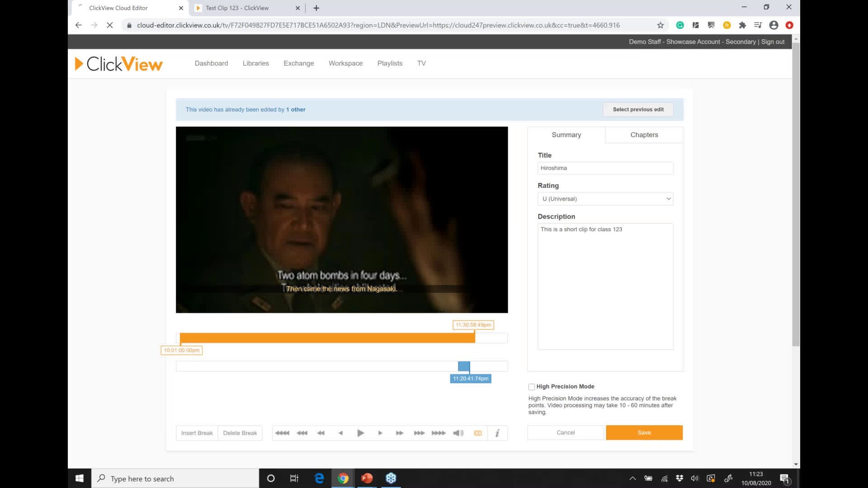Viewport: 868px width, 488px height.
Task: Open Playlists in the navigation
Action: click(390, 63)
